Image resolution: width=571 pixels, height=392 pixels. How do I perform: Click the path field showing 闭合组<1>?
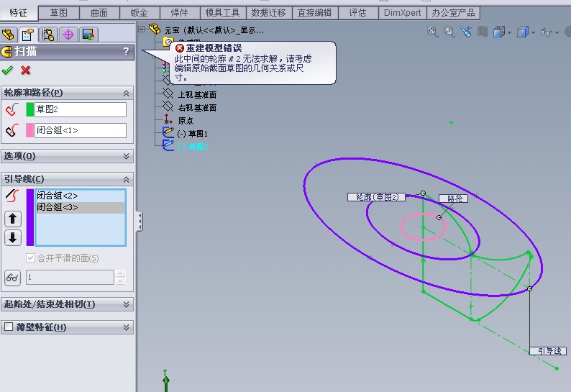click(81, 130)
